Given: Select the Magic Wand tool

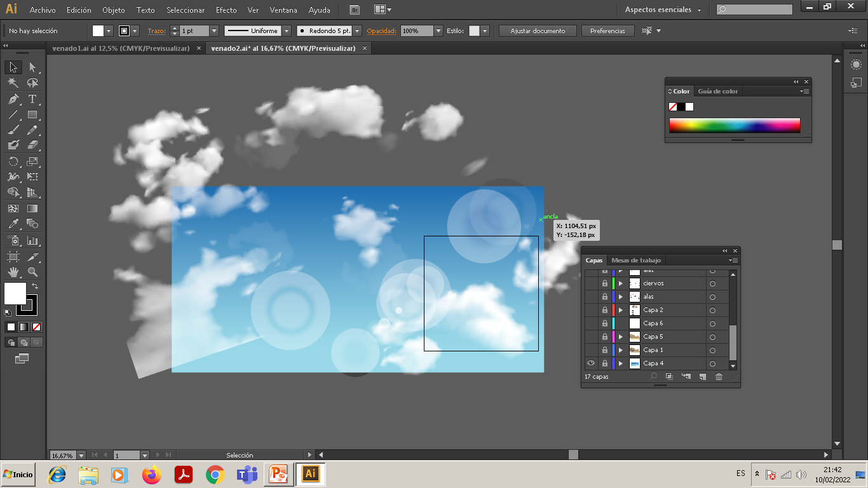Looking at the screenshot, I should (x=13, y=83).
